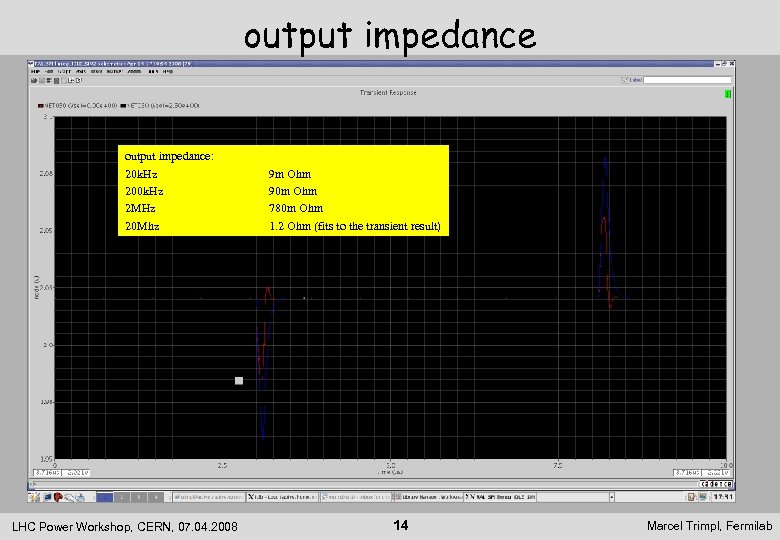Click the first icon in the waveform toolbar
This screenshot has width=780, height=540.
click(34, 81)
